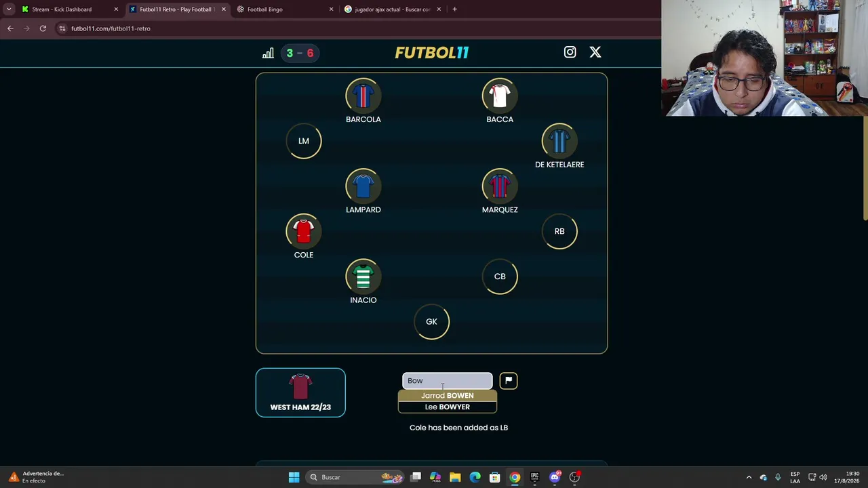Click Marquez's shirt icon
Image resolution: width=868 pixels, height=488 pixels.
pyautogui.click(x=500, y=186)
